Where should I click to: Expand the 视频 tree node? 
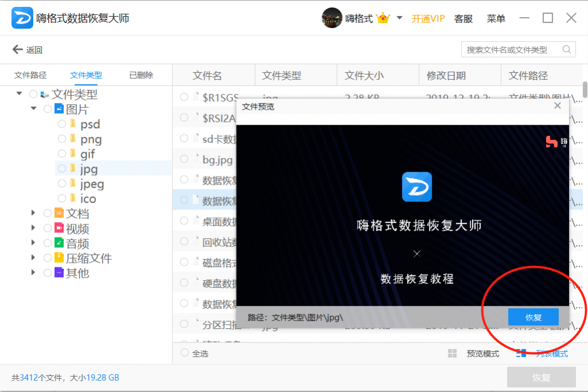tap(33, 227)
